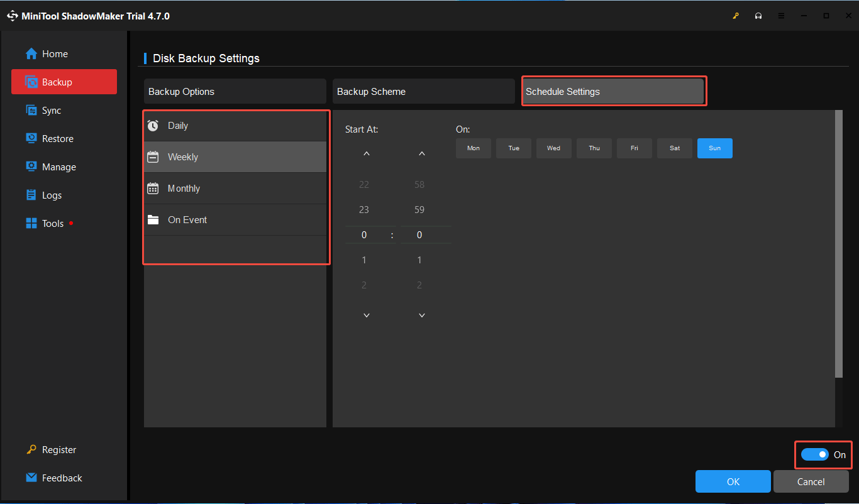
Task: Confirm schedule settings with OK
Action: [x=733, y=481]
